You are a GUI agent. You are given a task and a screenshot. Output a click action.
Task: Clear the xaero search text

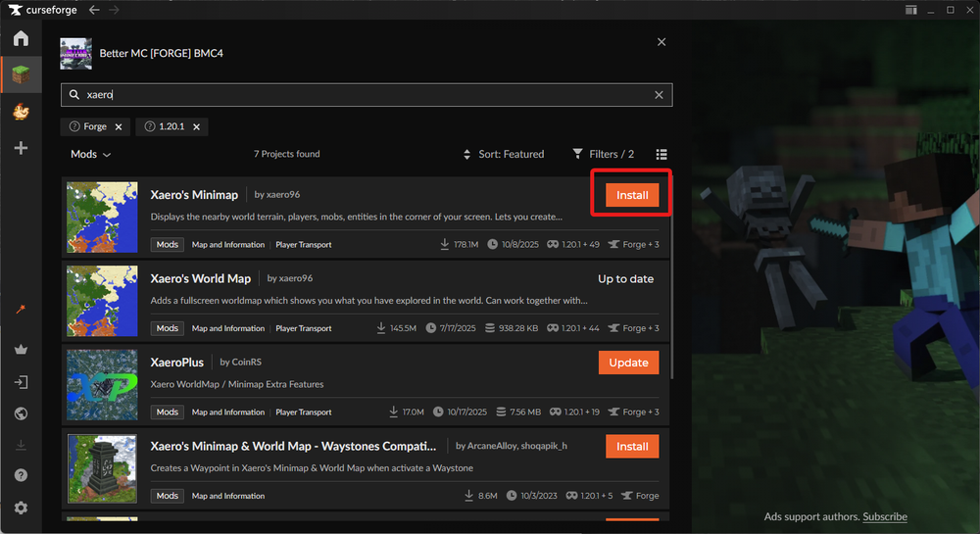click(x=659, y=95)
